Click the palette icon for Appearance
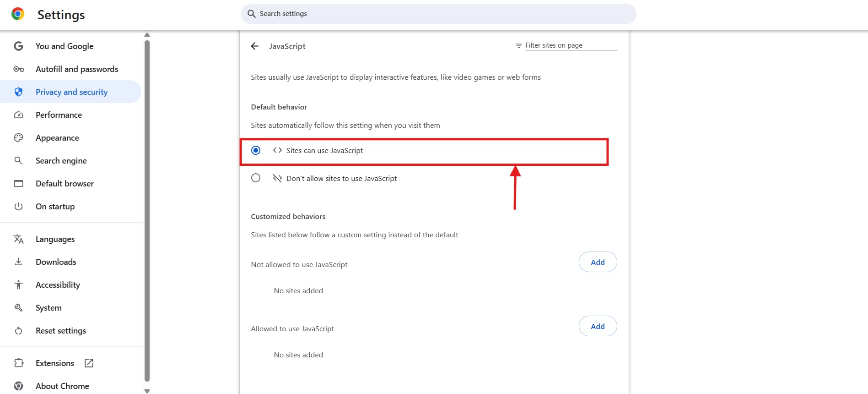868x394 pixels. [x=18, y=137]
